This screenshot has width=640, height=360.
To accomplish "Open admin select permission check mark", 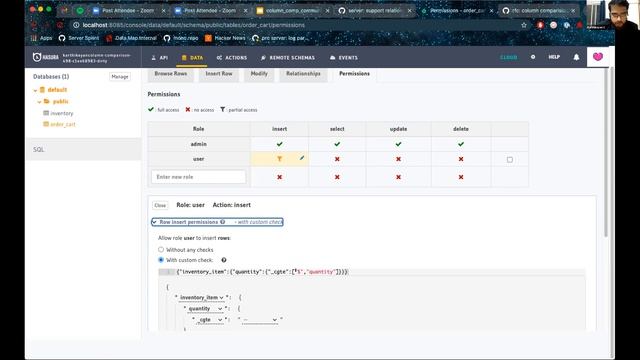I will (337, 144).
